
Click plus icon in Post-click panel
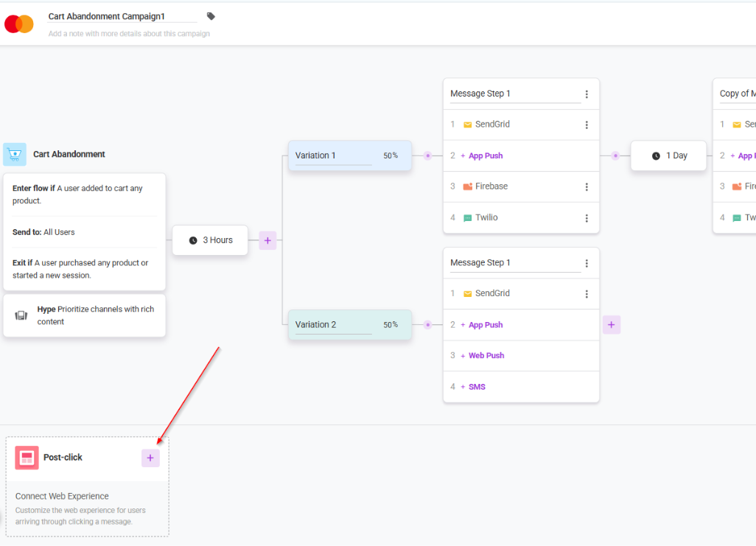[150, 458]
